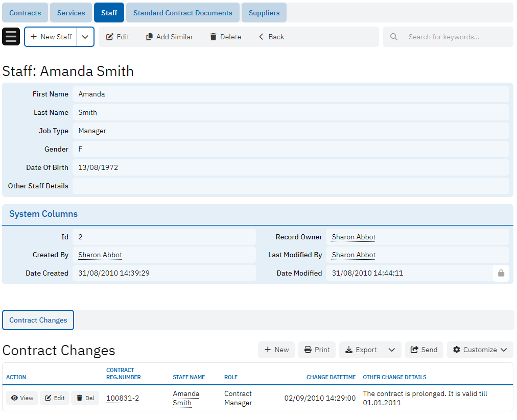This screenshot has width=517, height=420.
Task: Focus the keyword search field
Action: [455, 37]
